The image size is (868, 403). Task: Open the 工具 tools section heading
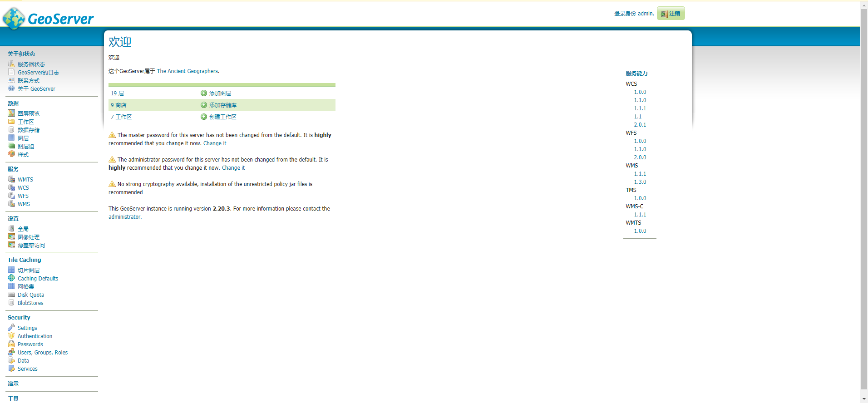point(13,399)
